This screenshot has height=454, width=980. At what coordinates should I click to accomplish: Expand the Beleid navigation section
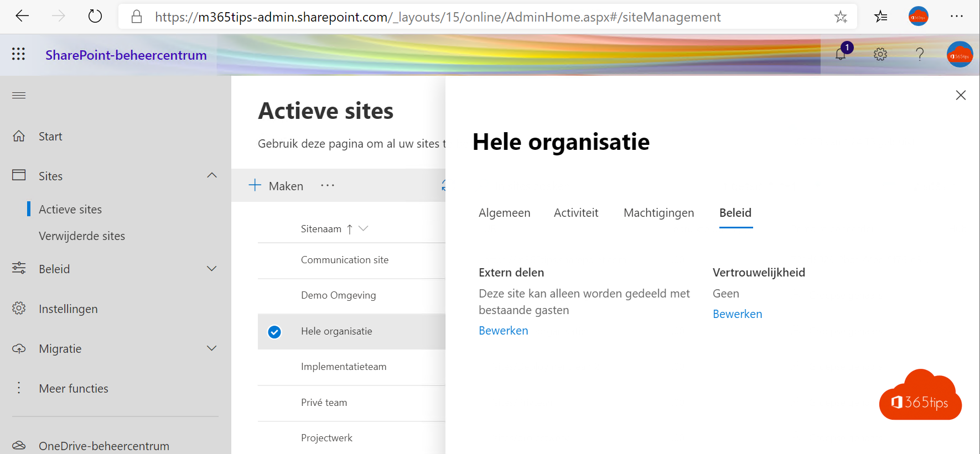(211, 269)
